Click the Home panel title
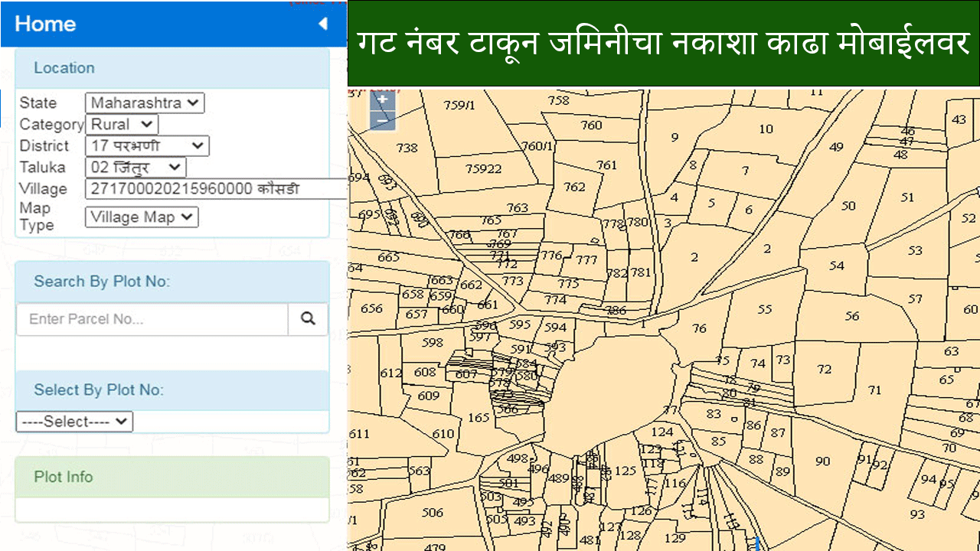 click(45, 24)
